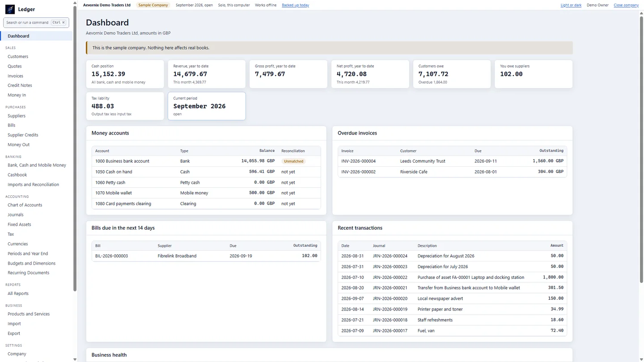This screenshot has width=644, height=362.
Task: Open Invoices in the sidebar
Action: [x=15, y=76]
